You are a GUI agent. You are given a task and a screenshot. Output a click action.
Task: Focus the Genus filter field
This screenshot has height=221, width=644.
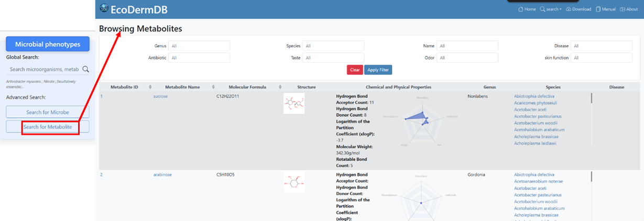[199, 46]
